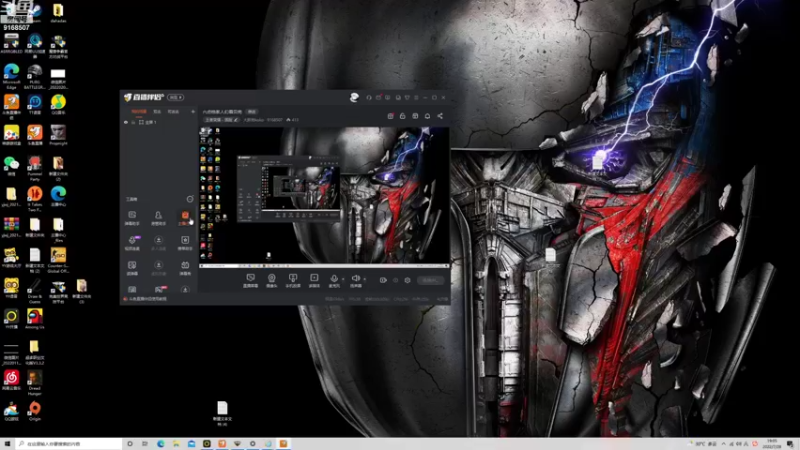Open the taskbar notification center icon
Image resolution: width=800 pixels, height=450 pixels.
[x=790, y=444]
